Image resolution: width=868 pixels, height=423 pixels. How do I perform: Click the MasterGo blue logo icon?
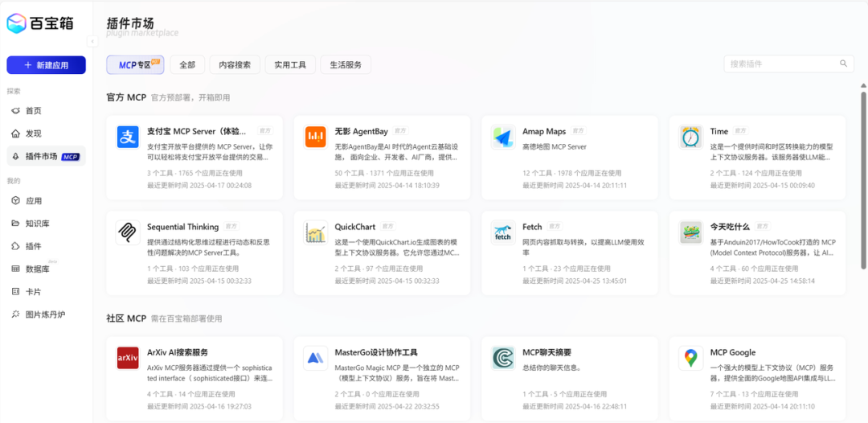[316, 358]
